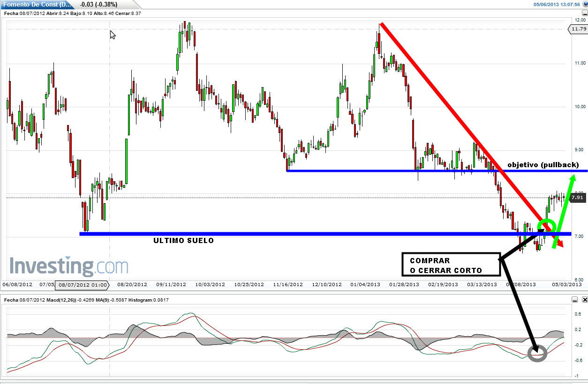The image size is (588, 384).
Task: Select the ULTIMO SUELO text label
Action: pos(184,241)
